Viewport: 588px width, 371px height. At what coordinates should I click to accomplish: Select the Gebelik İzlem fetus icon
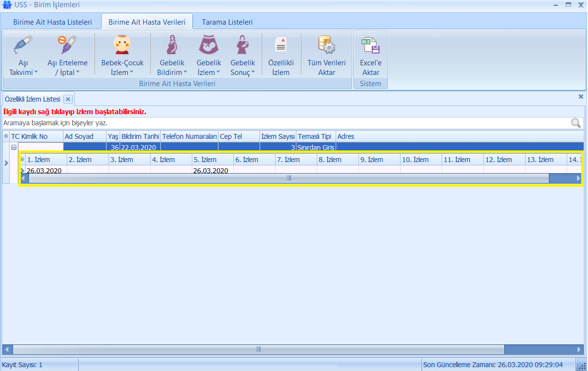click(209, 45)
